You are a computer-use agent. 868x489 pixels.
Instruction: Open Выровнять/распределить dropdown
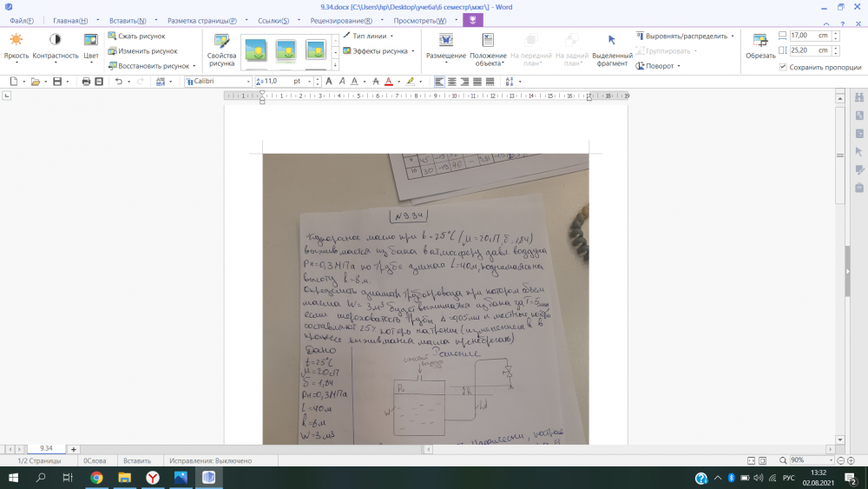click(x=686, y=36)
